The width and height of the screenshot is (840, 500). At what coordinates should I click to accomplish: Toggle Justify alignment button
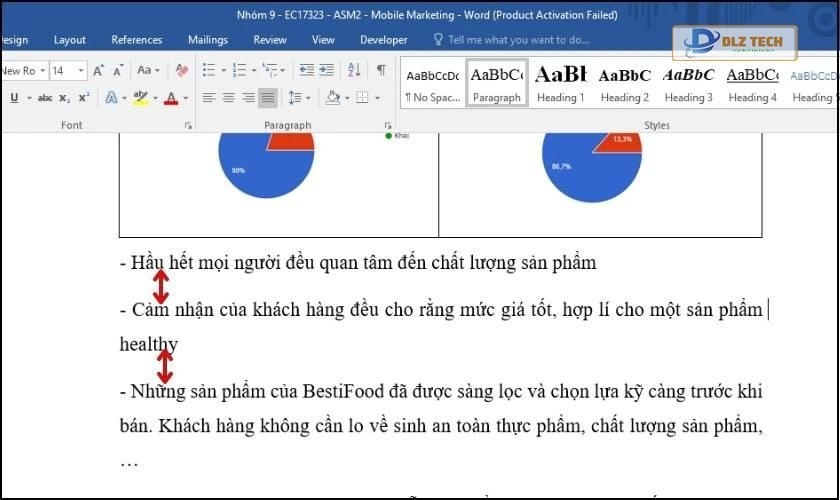pyautogui.click(x=268, y=98)
